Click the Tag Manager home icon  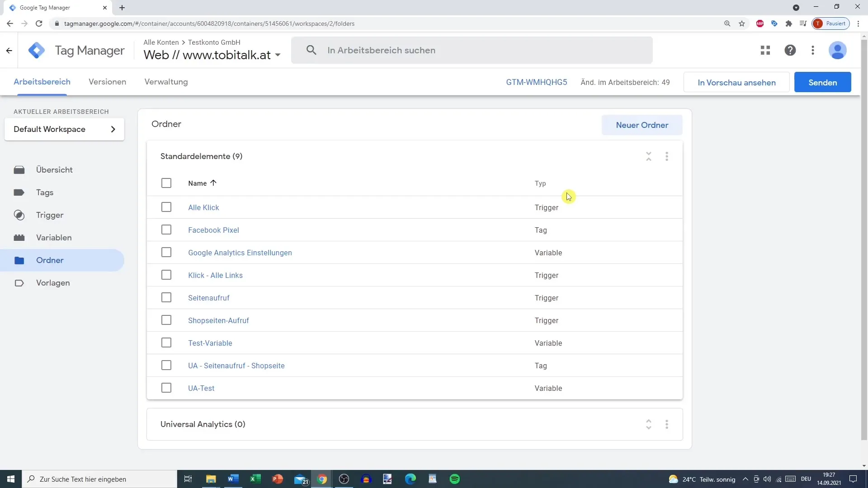point(36,50)
